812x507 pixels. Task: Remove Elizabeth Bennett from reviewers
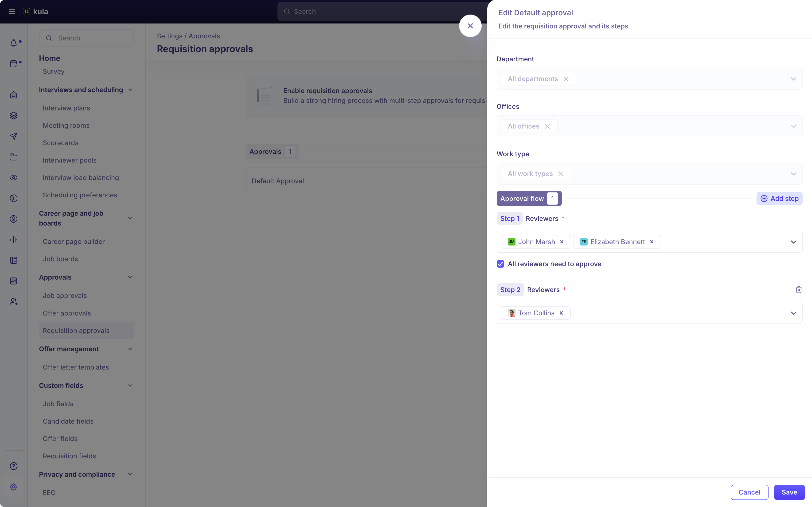(x=652, y=242)
